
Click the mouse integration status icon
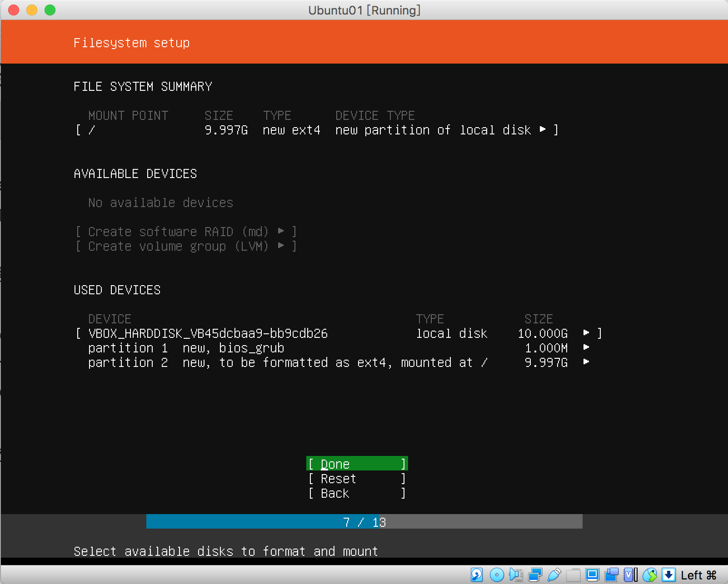coord(650,575)
